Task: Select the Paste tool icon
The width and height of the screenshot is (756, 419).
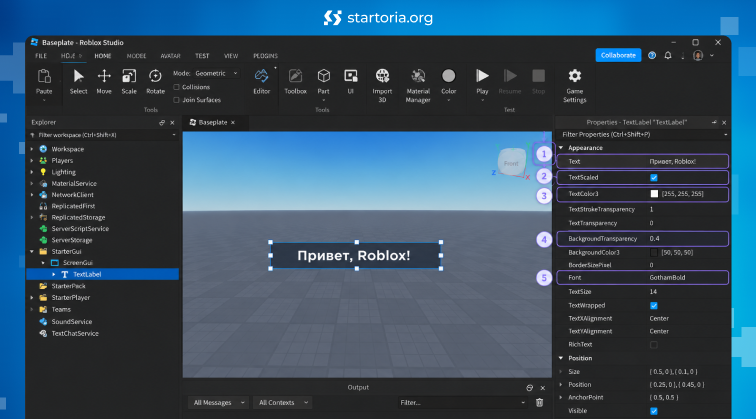Action: (x=44, y=76)
